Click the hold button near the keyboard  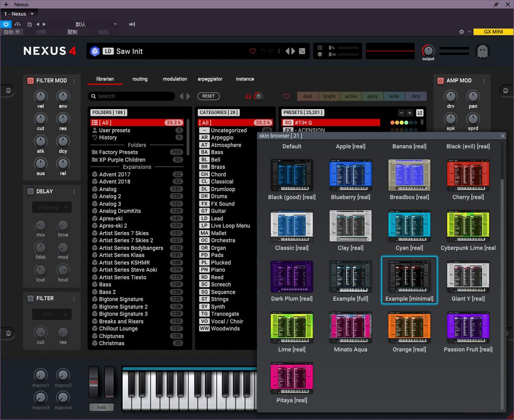[x=102, y=407]
